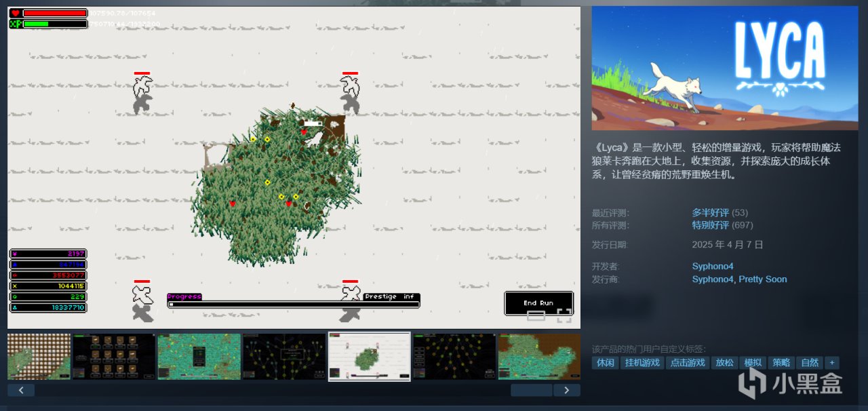The height and width of the screenshot is (411, 868).
Task: Click the 229 green resource counter
Action: click(47, 297)
